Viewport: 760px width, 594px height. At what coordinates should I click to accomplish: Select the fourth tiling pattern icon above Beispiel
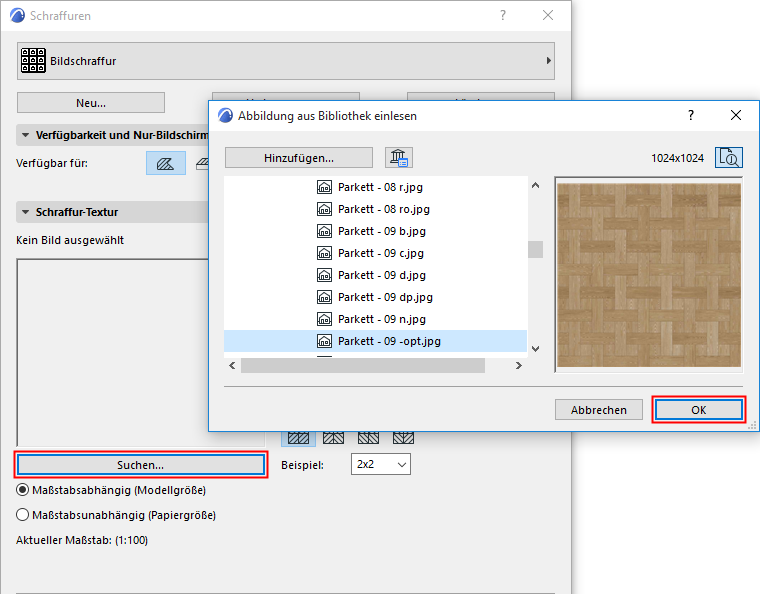pos(403,438)
